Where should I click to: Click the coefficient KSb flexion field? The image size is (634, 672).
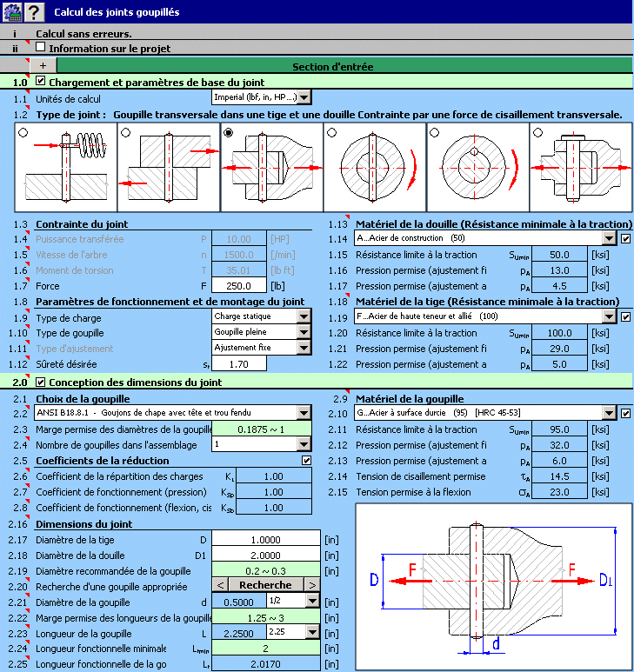pyautogui.click(x=273, y=508)
